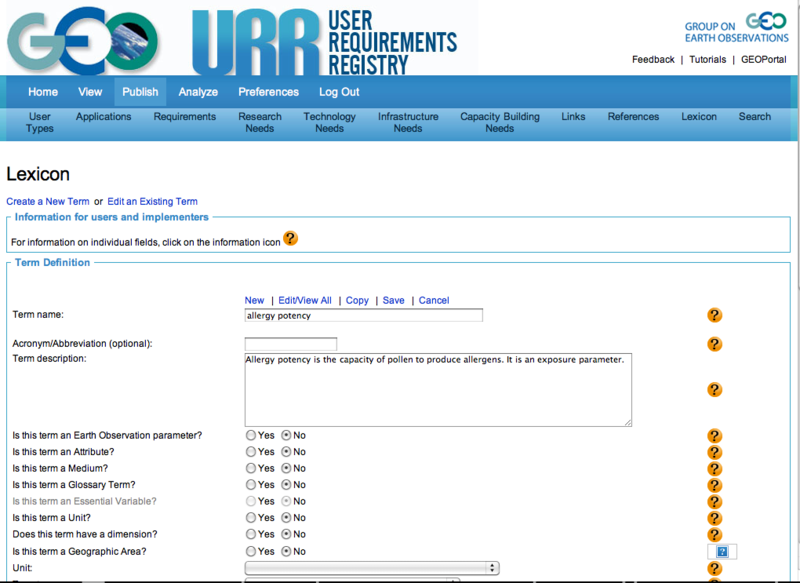800x583 pixels.
Task: Select Yes for Earth Observation parameter
Action: [251, 436]
